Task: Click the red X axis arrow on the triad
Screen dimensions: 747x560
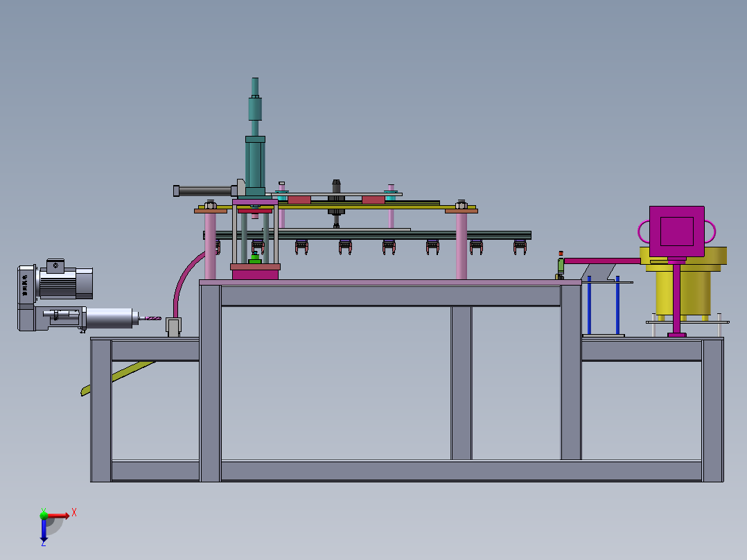Action: (58, 516)
